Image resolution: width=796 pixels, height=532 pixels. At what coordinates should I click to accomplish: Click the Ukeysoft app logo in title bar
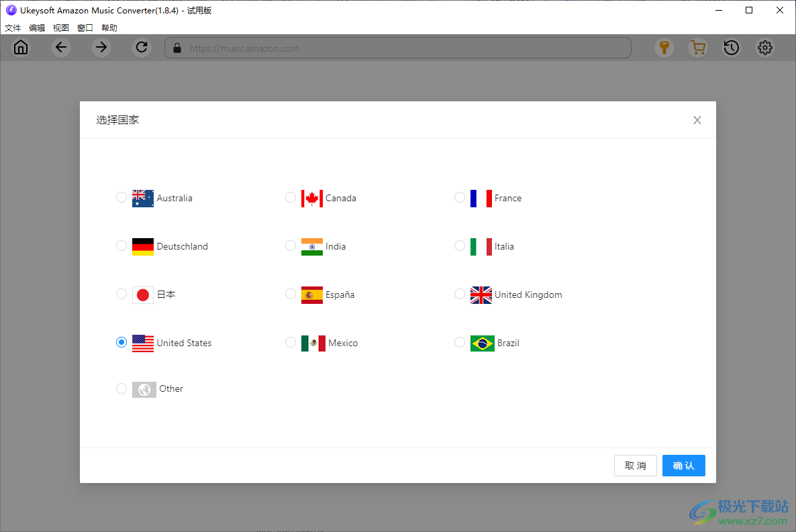click(11, 10)
